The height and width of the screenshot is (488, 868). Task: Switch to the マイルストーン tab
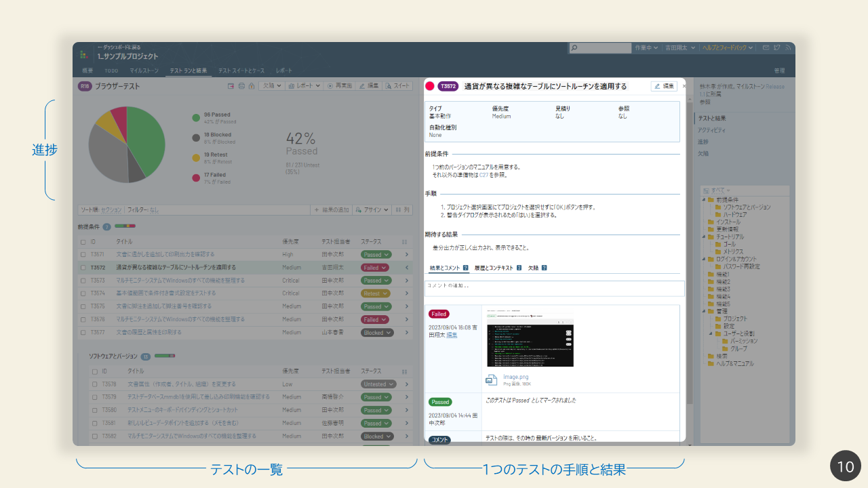(x=144, y=70)
